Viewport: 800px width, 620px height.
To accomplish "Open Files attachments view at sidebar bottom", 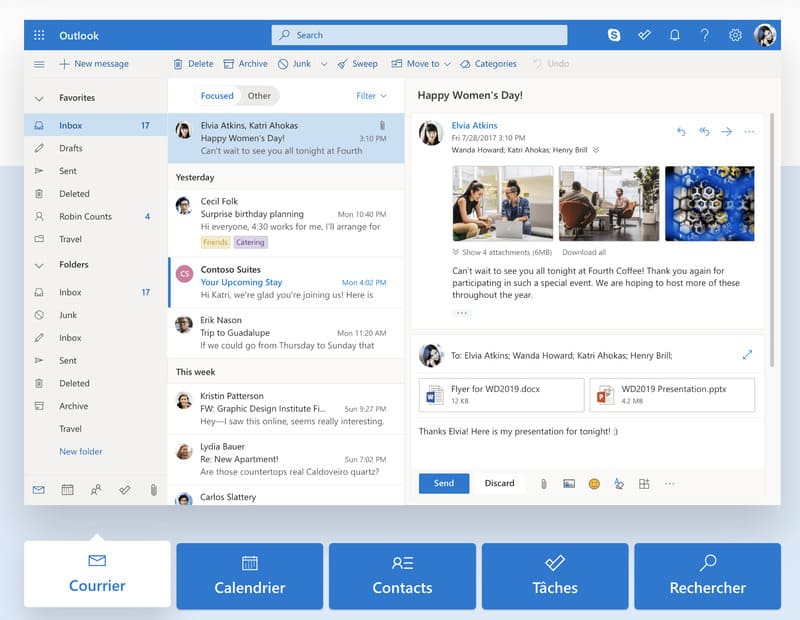I will click(153, 490).
